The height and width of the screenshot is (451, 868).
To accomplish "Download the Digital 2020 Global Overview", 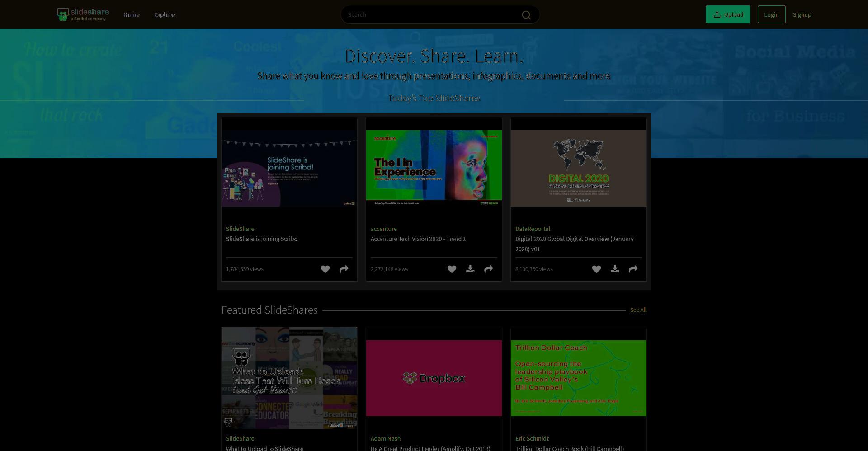I will tap(615, 269).
